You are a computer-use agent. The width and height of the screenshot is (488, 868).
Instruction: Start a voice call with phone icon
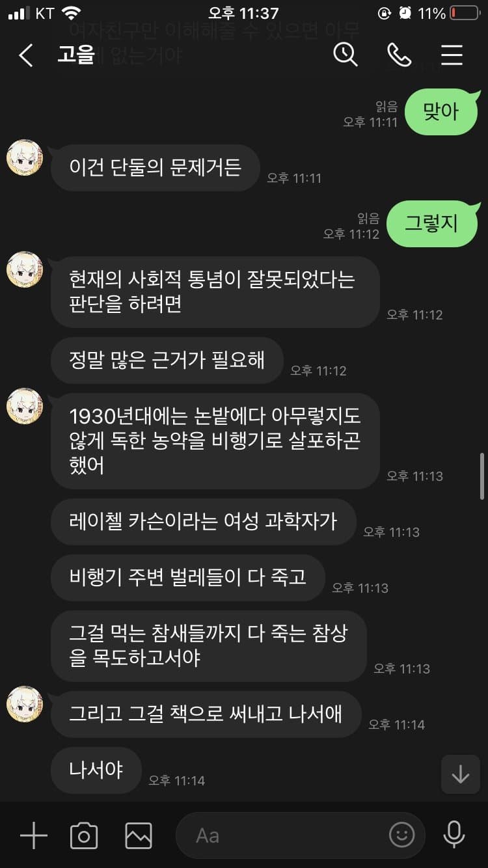(x=399, y=55)
